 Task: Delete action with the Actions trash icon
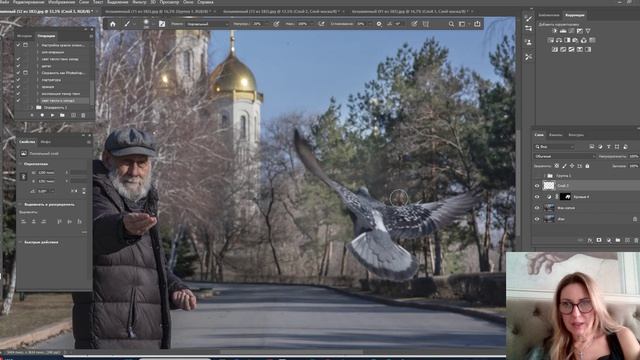coord(83,116)
